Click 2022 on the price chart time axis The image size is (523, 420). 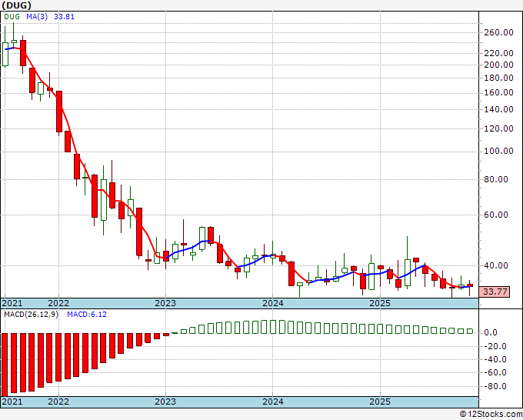pos(58,303)
